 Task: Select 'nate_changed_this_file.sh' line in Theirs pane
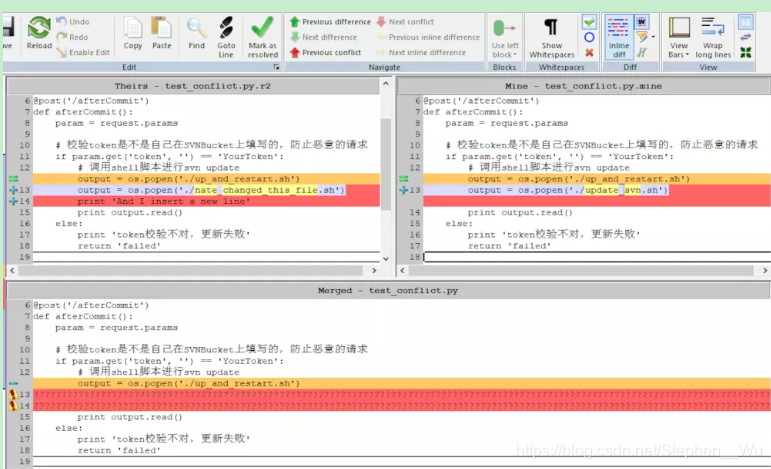[207, 190]
